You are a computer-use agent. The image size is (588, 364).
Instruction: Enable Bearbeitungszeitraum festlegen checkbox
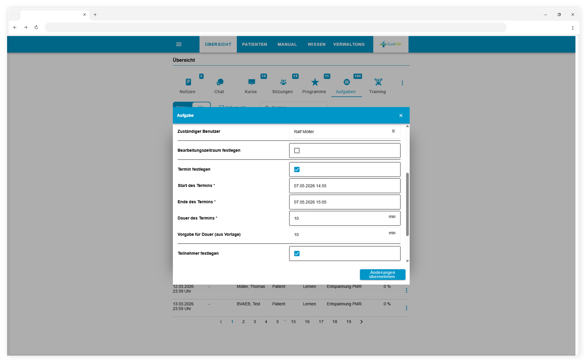click(297, 150)
